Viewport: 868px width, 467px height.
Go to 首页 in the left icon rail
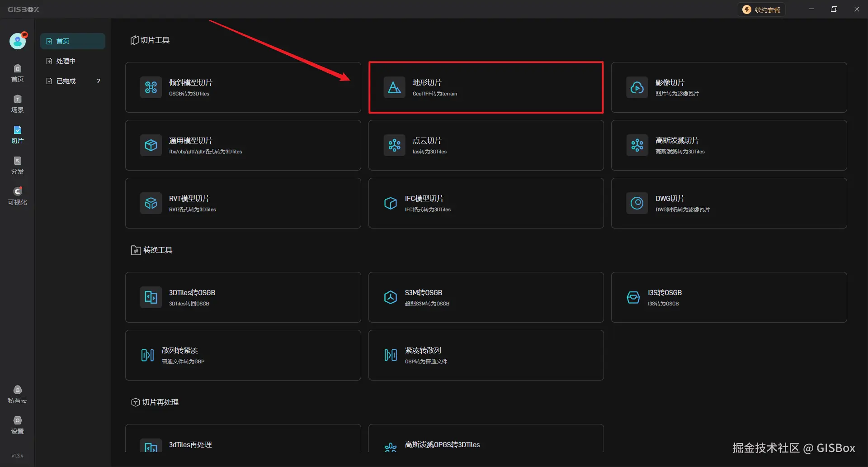17,73
